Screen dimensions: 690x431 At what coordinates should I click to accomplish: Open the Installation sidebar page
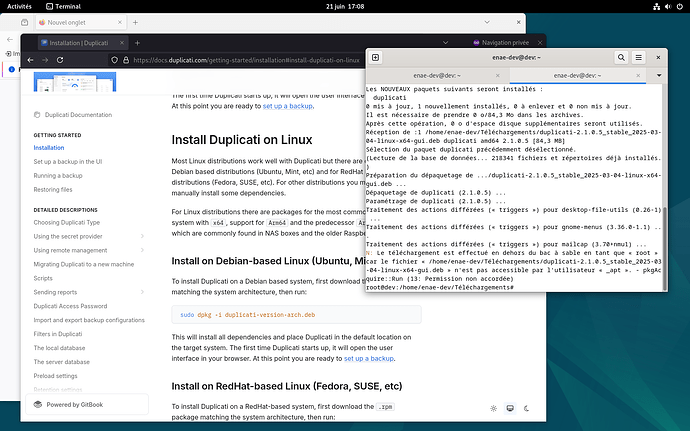pos(49,148)
